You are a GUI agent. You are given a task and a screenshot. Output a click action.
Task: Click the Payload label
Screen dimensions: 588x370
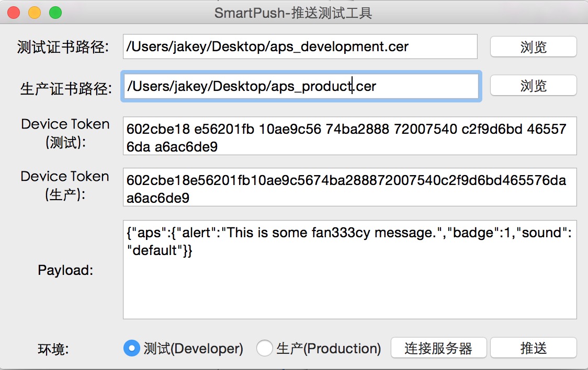pyautogui.click(x=65, y=270)
